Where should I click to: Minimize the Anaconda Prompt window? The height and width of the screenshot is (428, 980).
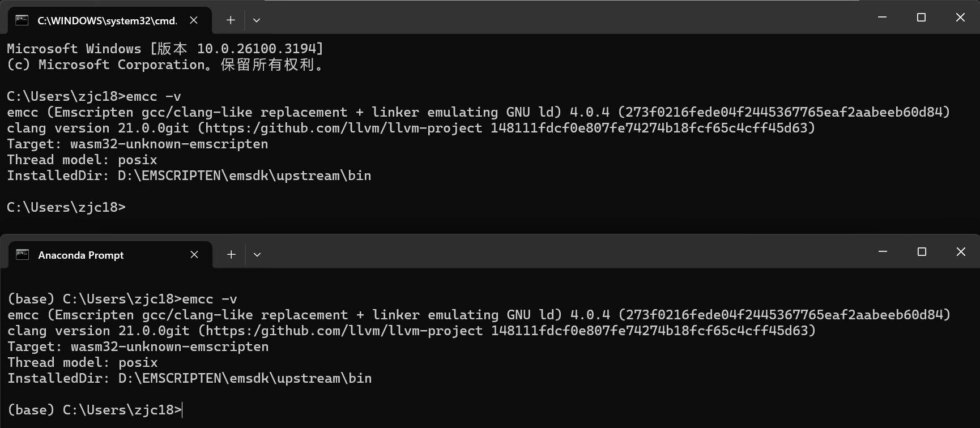click(x=883, y=251)
